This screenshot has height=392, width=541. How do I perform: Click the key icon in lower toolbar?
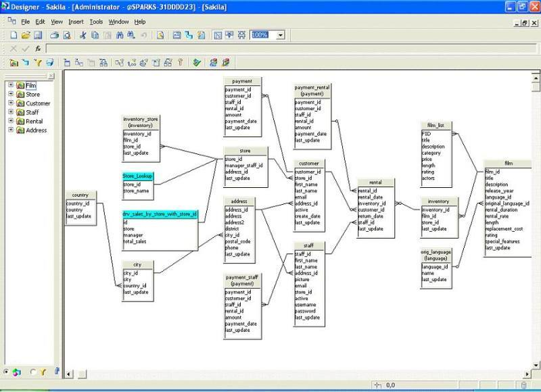(180, 62)
